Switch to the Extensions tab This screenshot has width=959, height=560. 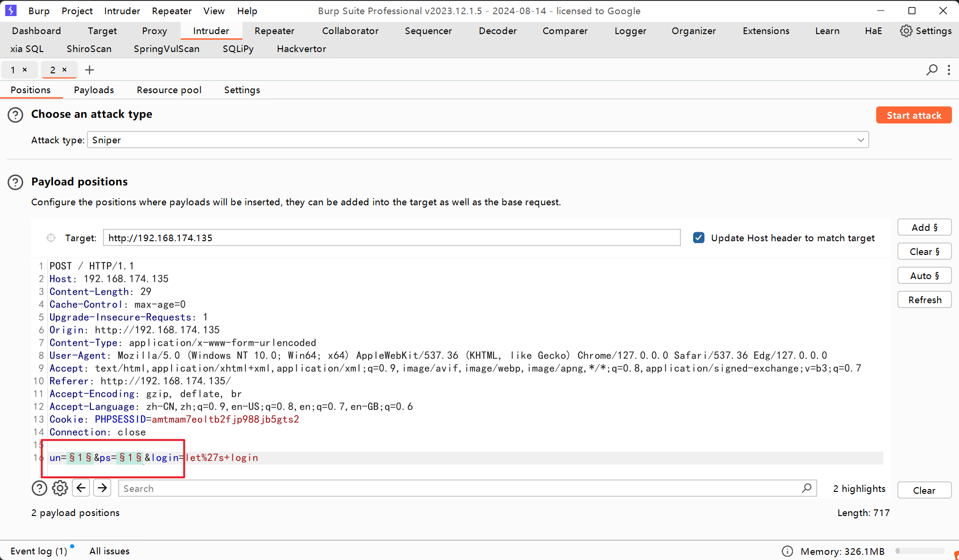point(766,31)
